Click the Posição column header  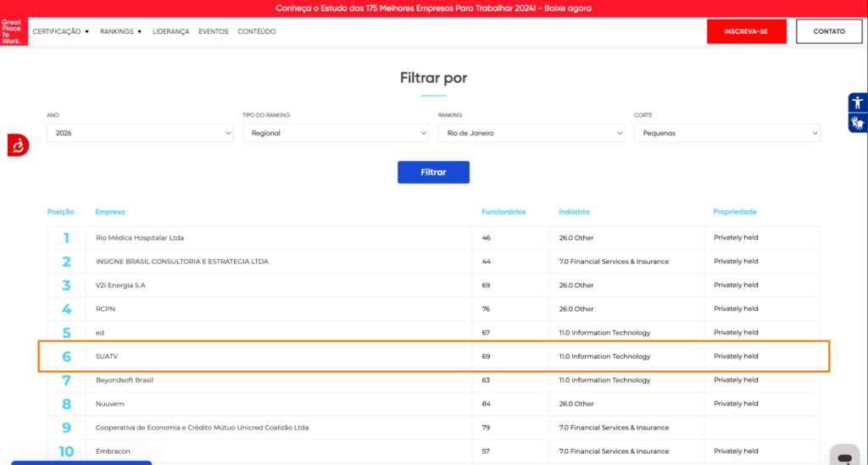[x=60, y=212]
